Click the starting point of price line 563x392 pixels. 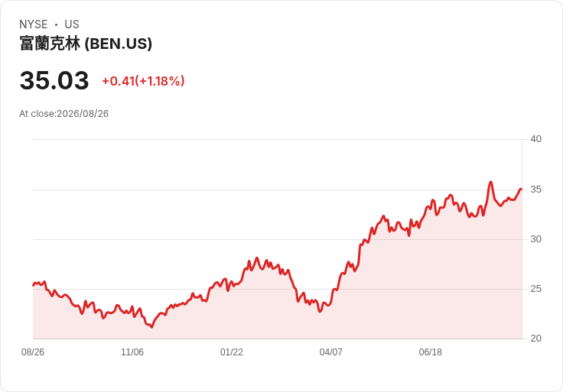pyautogui.click(x=34, y=286)
